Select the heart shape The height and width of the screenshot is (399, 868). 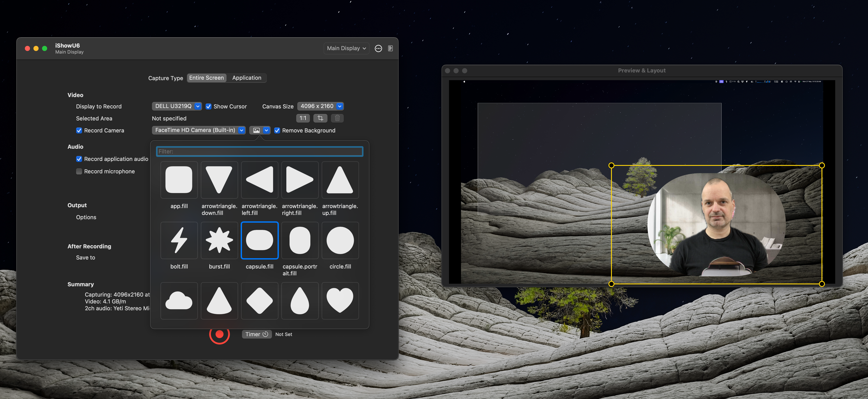pyautogui.click(x=340, y=301)
